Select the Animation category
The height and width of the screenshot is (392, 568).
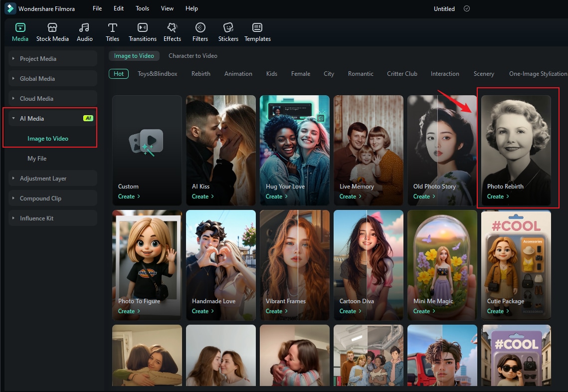238,73
